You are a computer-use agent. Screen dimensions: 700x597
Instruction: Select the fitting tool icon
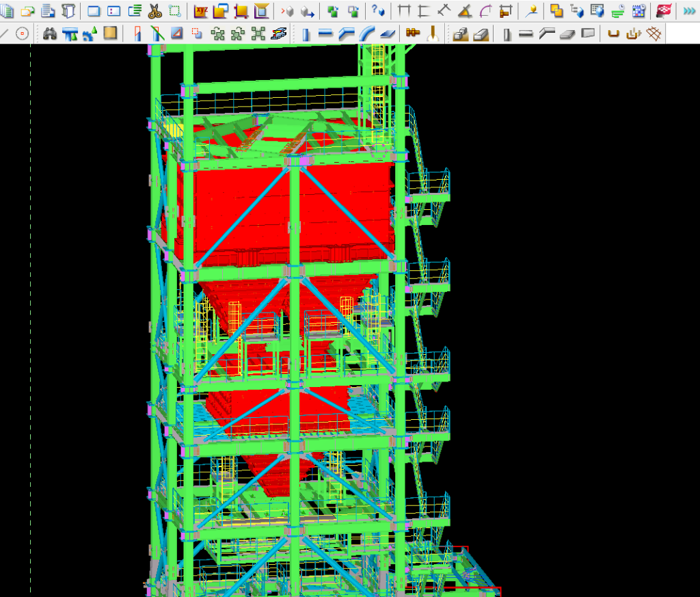coord(137,34)
